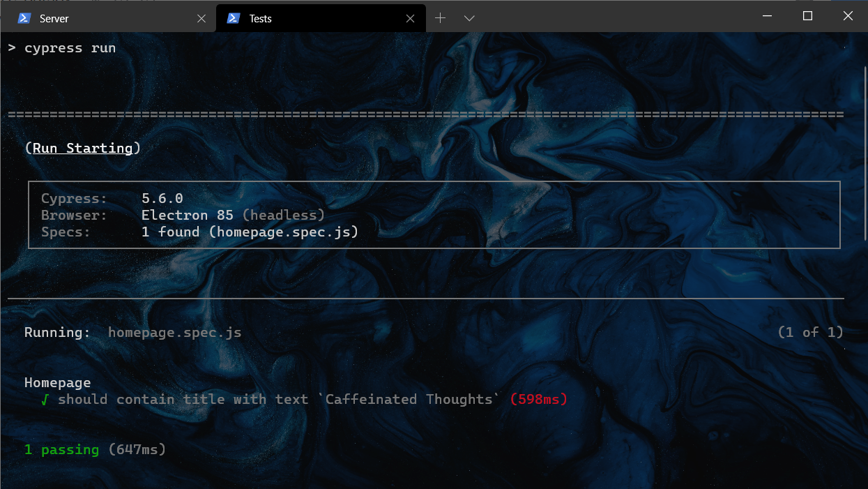Click the (1 of 1) run counter

(810, 332)
